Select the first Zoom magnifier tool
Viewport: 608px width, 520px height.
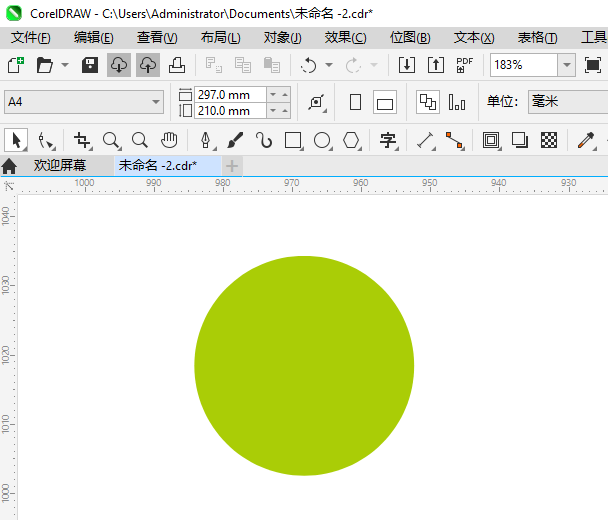(x=111, y=140)
